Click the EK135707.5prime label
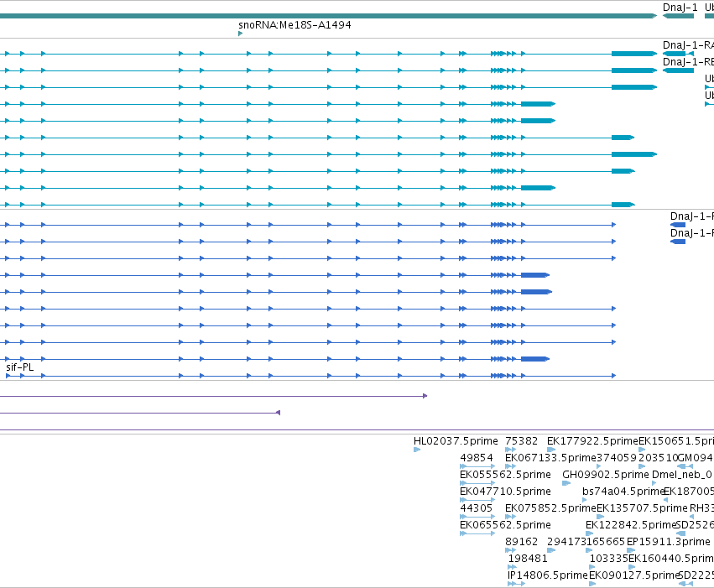This screenshot has height=588, width=714. click(x=642, y=508)
